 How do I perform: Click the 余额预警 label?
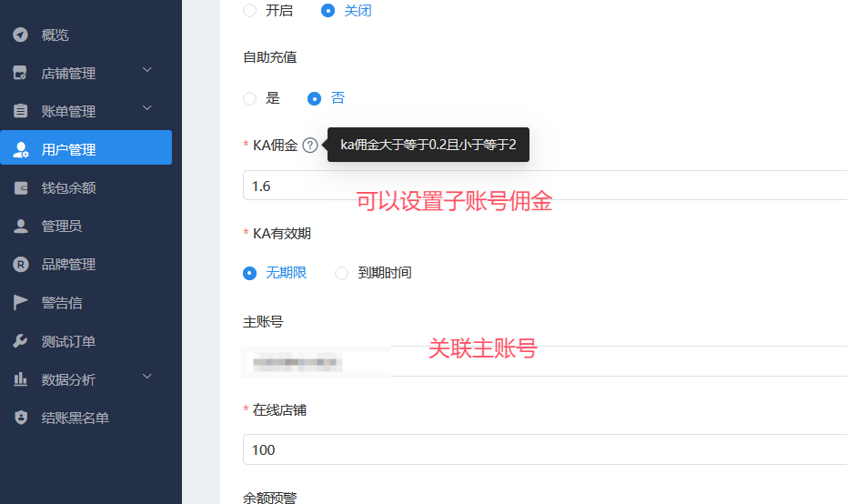(270, 498)
